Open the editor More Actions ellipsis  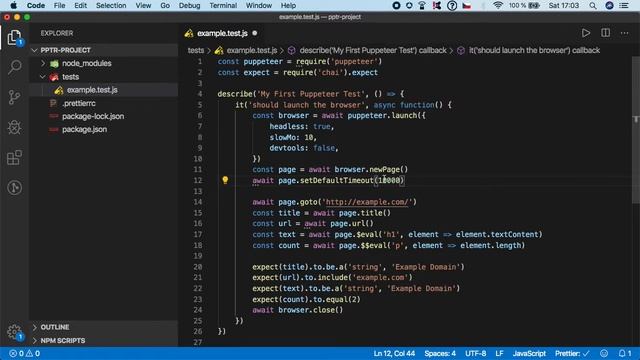(624, 33)
